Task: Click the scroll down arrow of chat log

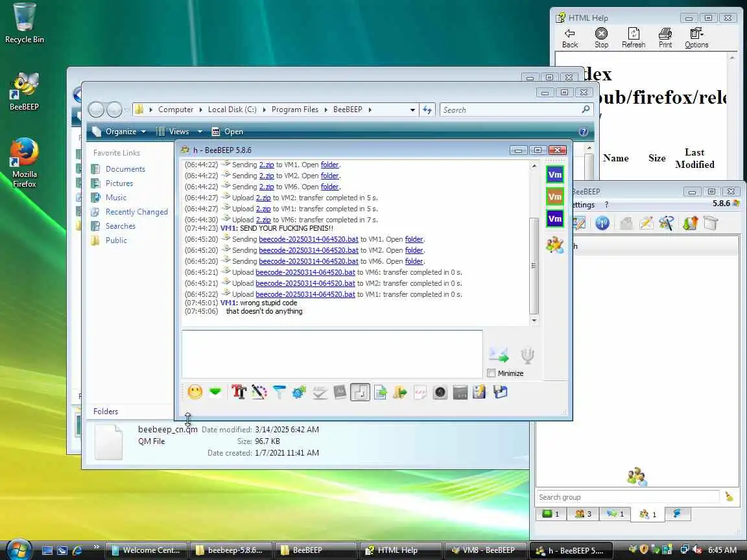Action: coord(534,320)
